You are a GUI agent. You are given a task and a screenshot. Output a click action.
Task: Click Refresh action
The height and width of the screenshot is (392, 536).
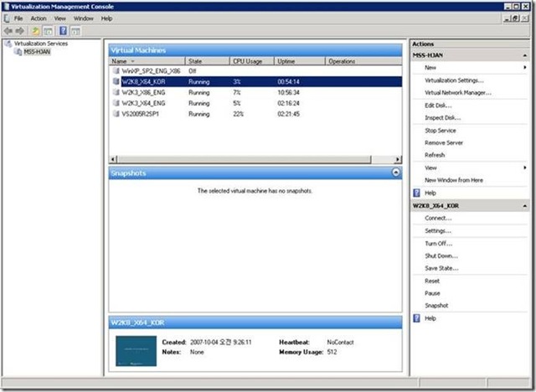point(435,155)
